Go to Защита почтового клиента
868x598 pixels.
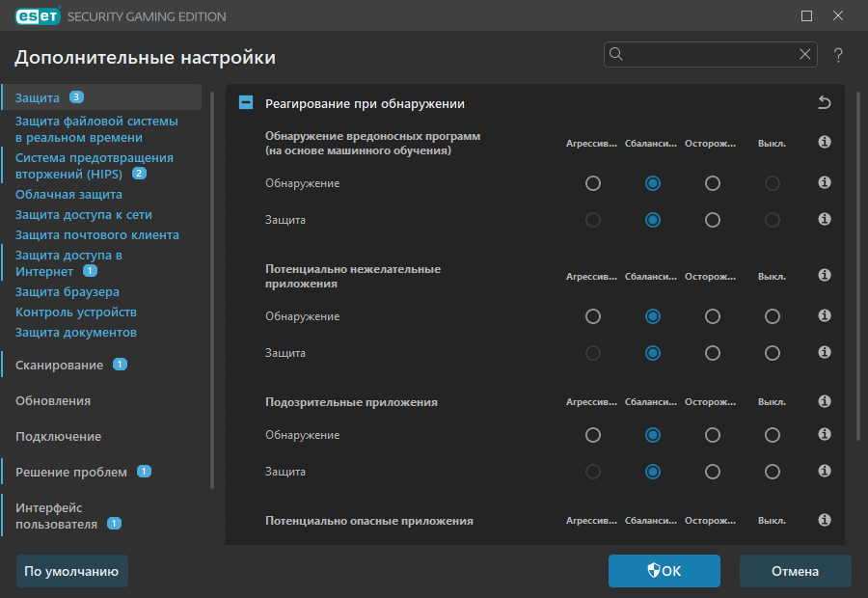96,234
